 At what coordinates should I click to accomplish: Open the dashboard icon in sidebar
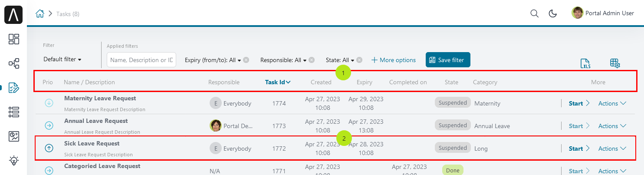14,39
